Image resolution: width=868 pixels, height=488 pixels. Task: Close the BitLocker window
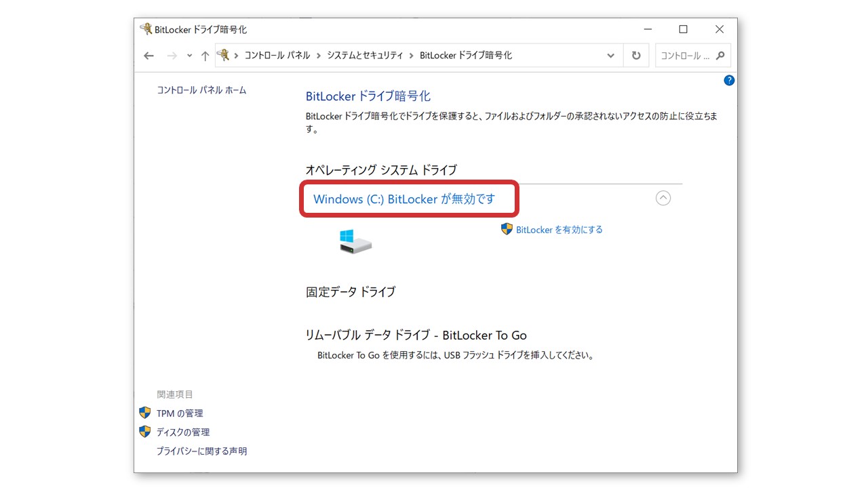719,29
